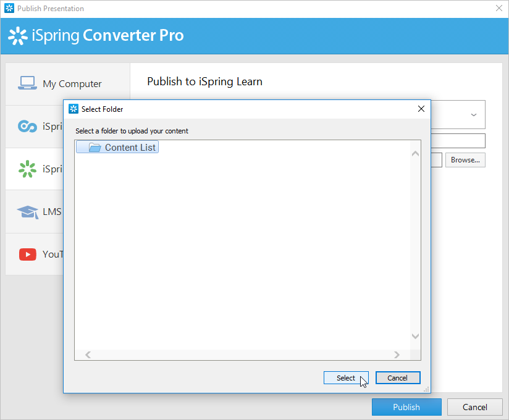Click the resize grip of Select Folder dialog

point(426,389)
